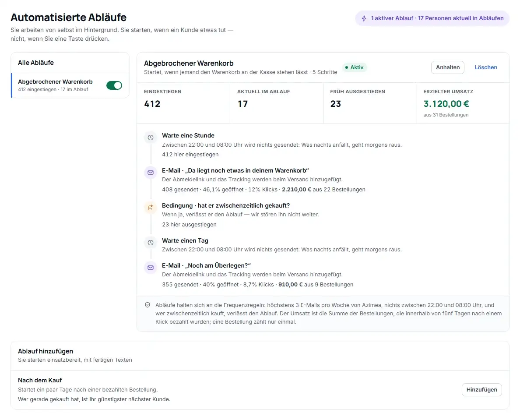
Task: Click the branch icon next to Bedingung step
Action: click(151, 208)
